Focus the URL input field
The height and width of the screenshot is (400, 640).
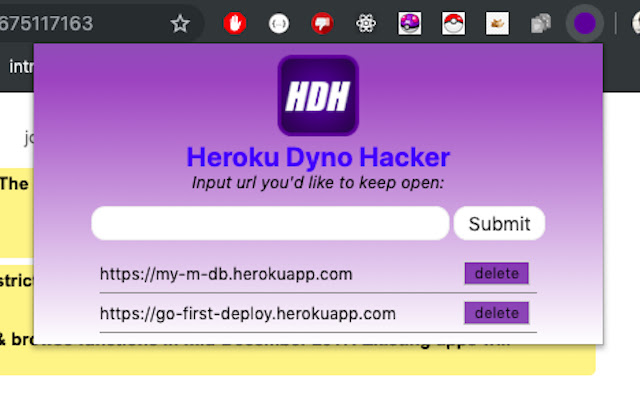click(x=270, y=223)
